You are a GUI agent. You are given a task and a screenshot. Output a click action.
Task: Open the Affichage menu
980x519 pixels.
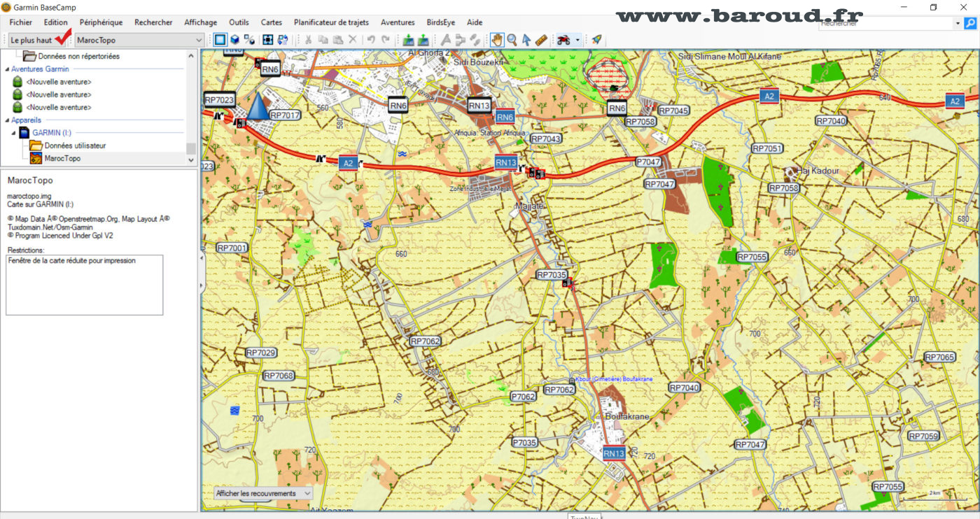(201, 22)
